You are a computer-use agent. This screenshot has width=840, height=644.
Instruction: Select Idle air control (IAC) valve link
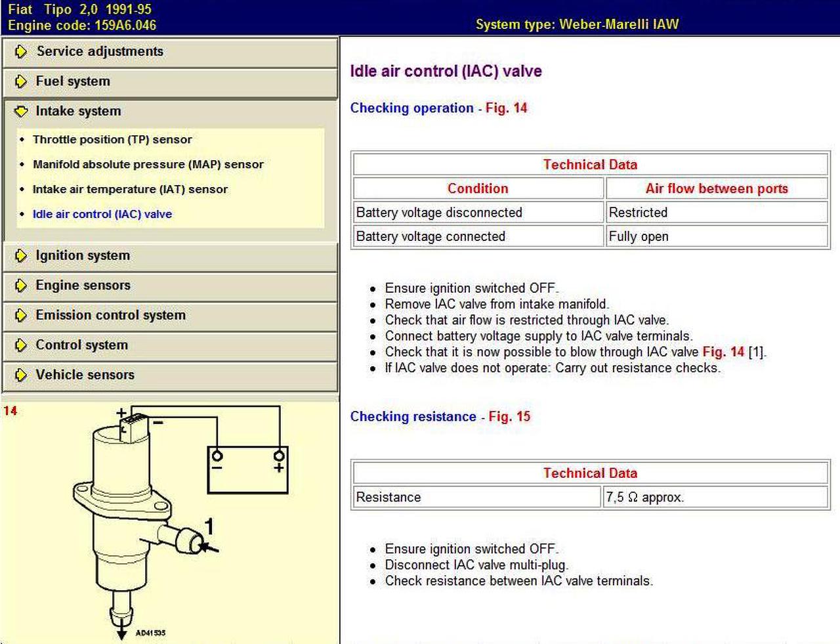[102, 214]
